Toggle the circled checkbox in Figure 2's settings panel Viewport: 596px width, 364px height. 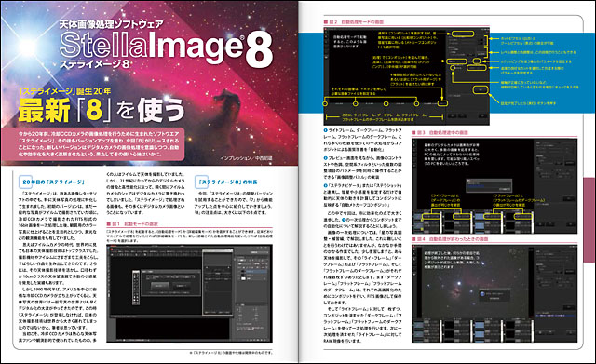453,68
